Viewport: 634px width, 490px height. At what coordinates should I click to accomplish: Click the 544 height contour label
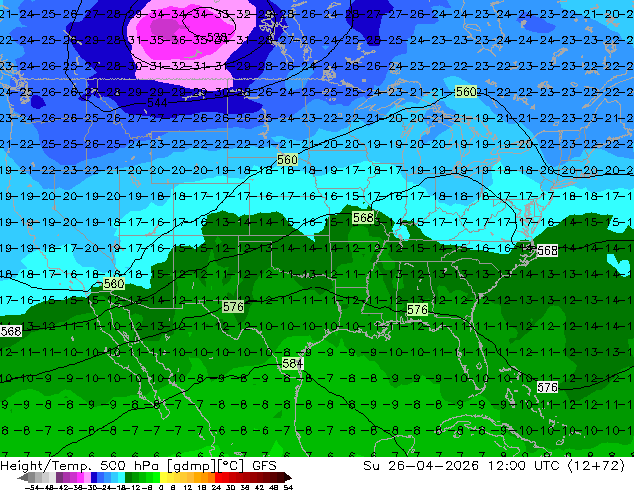pyautogui.click(x=157, y=103)
